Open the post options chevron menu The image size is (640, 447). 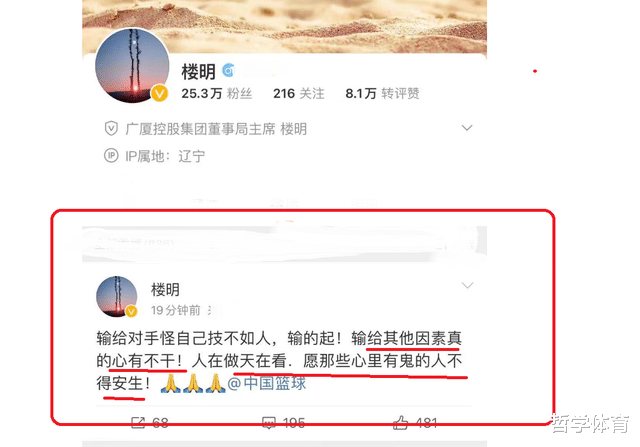(467, 285)
